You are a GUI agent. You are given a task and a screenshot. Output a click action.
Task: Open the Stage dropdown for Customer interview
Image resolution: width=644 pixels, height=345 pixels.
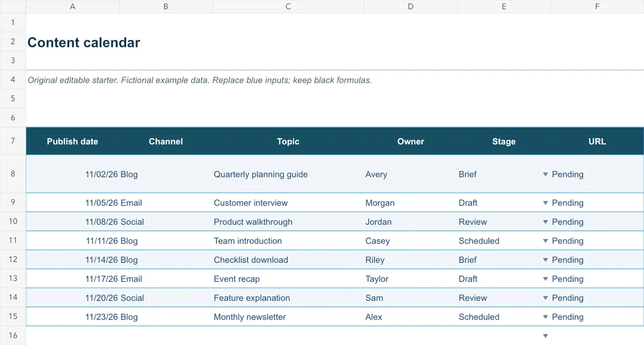[x=546, y=203]
